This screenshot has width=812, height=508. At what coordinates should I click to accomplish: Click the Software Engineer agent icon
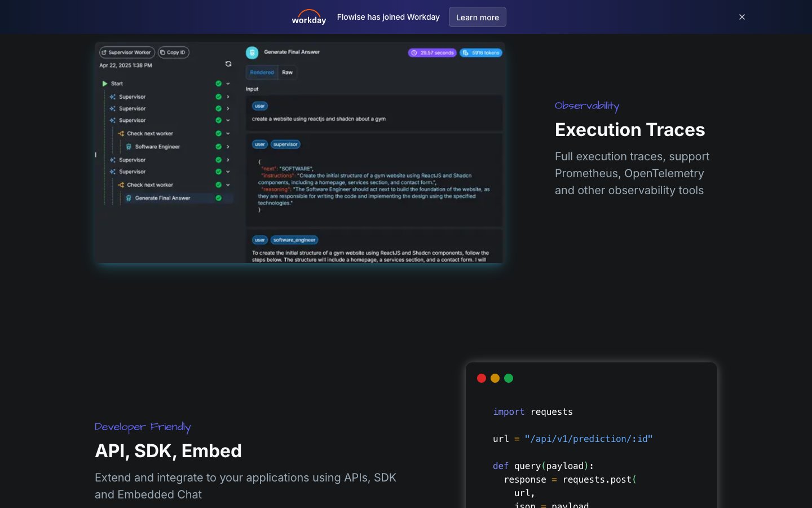pyautogui.click(x=129, y=147)
